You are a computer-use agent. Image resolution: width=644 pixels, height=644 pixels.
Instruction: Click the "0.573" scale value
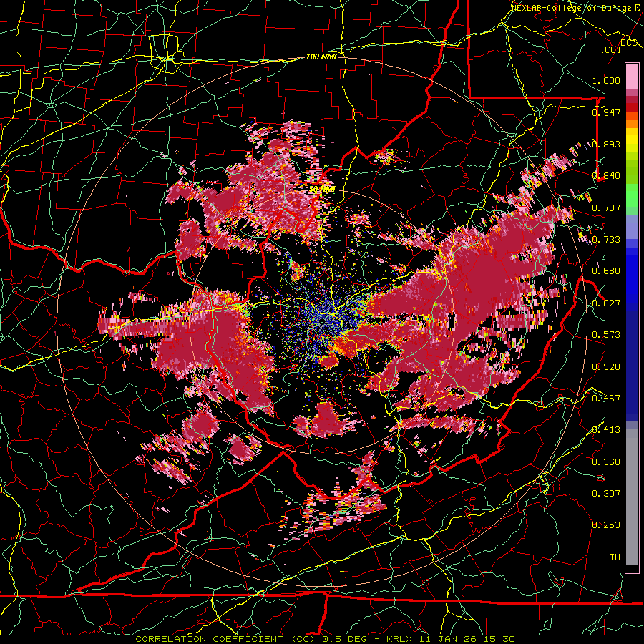[x=606, y=335]
